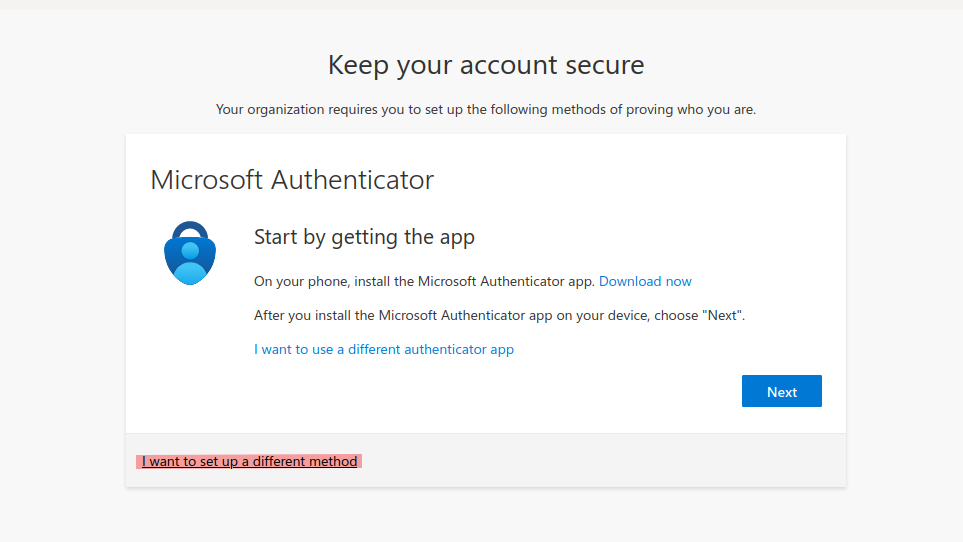This screenshot has height=542, width=963.
Task: Click the Your organization requires description text
Action: pos(486,109)
